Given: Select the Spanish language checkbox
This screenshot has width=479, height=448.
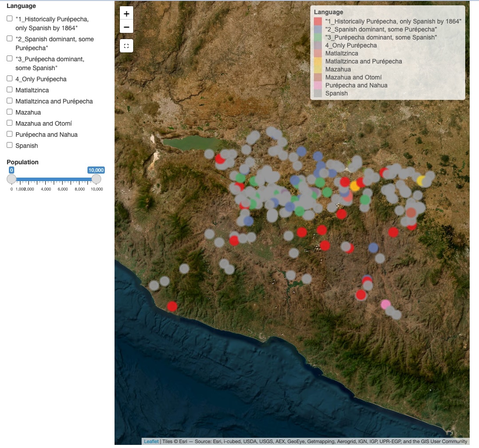Looking at the screenshot, I should 10,145.
